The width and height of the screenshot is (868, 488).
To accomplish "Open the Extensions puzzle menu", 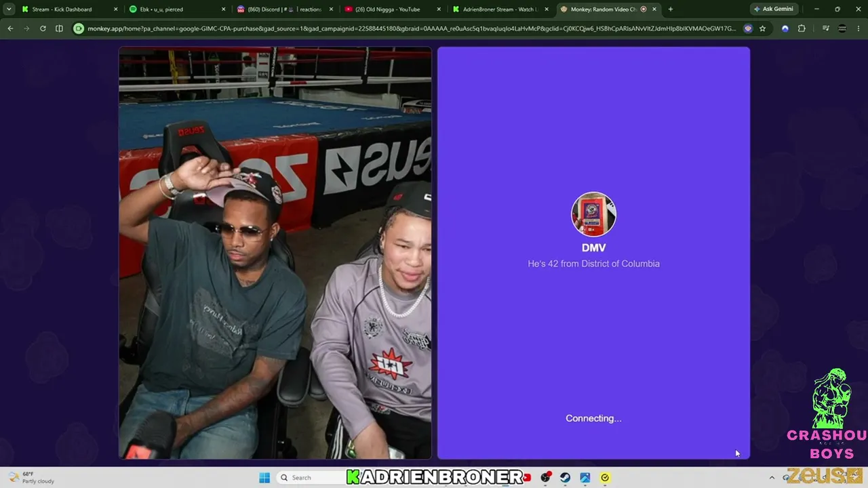I will coord(802,28).
